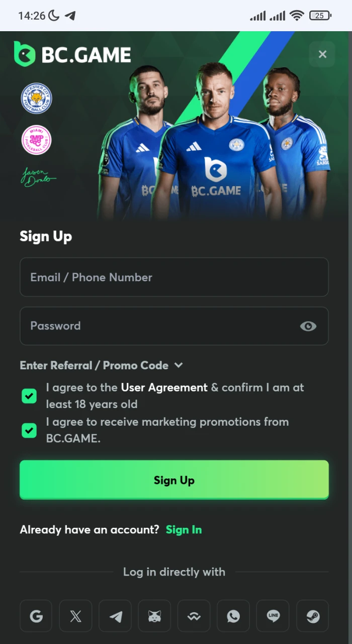Tap the BC.GAME logo

point(73,54)
